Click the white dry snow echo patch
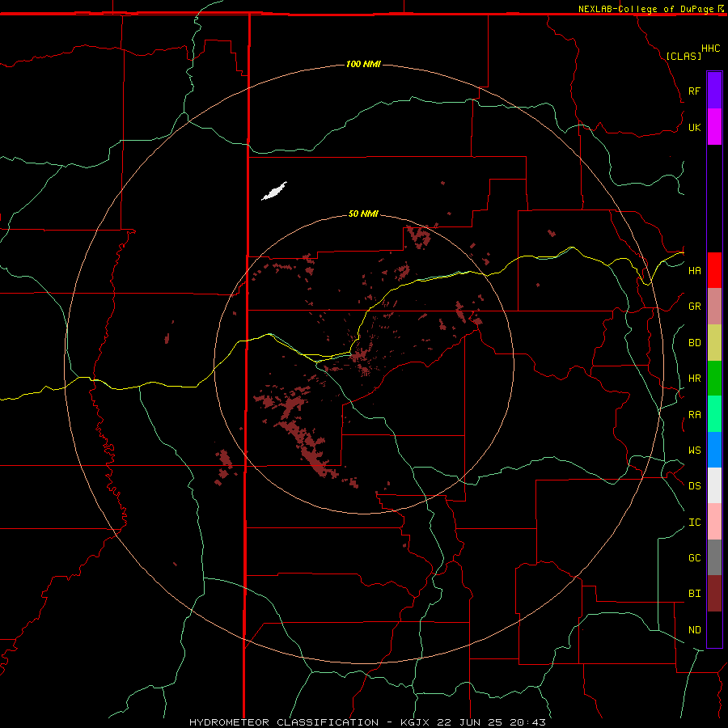 [x=274, y=191]
